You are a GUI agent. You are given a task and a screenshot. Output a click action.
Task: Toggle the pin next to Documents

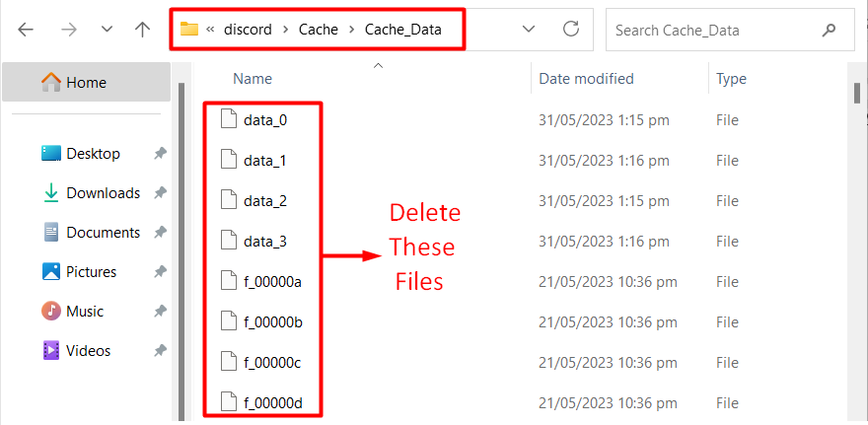click(160, 233)
